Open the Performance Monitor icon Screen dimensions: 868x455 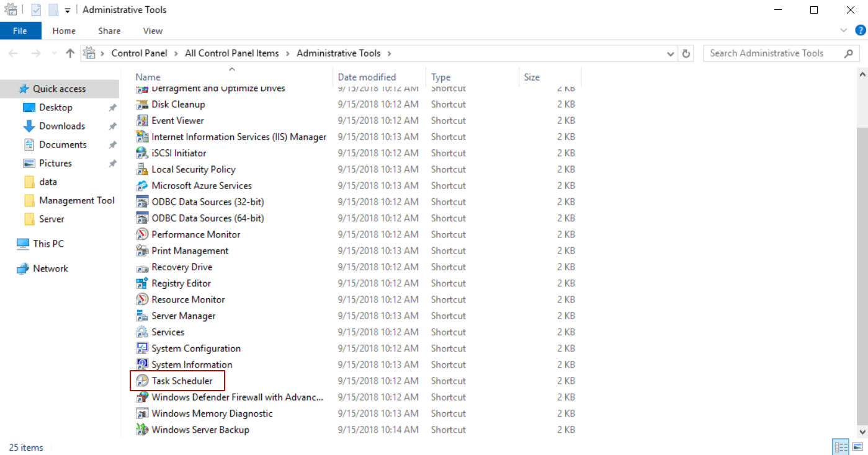(x=142, y=234)
